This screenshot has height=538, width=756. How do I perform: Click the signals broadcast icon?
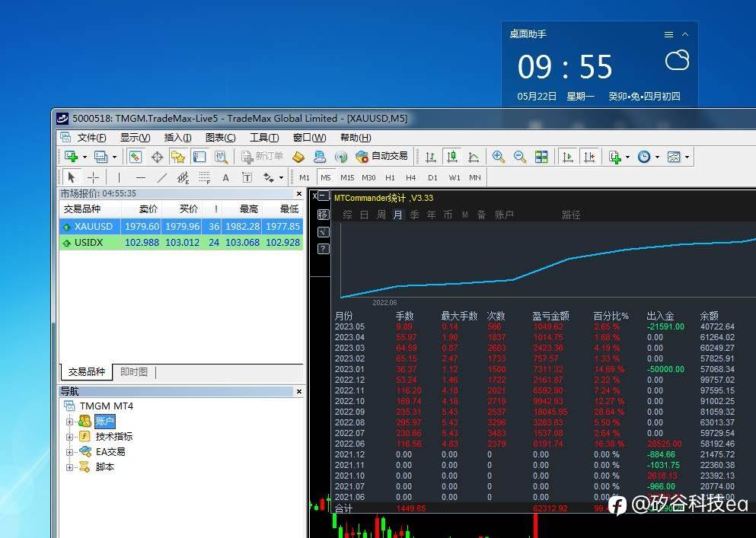click(341, 157)
